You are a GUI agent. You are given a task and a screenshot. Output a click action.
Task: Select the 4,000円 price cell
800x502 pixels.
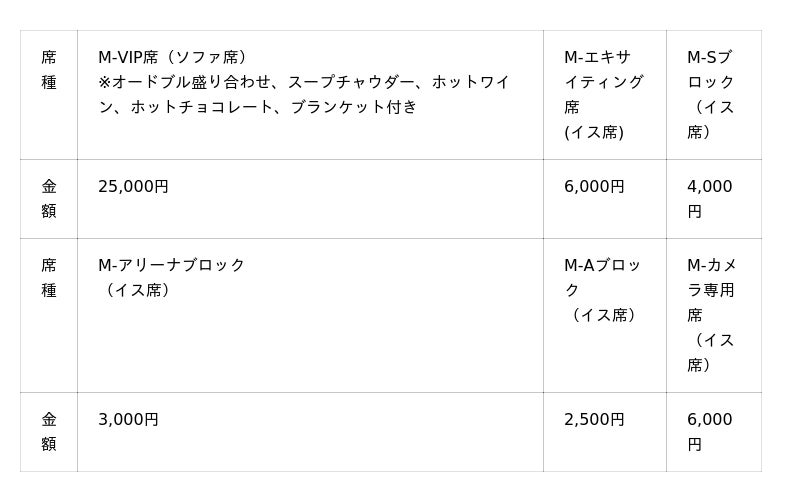(x=709, y=198)
